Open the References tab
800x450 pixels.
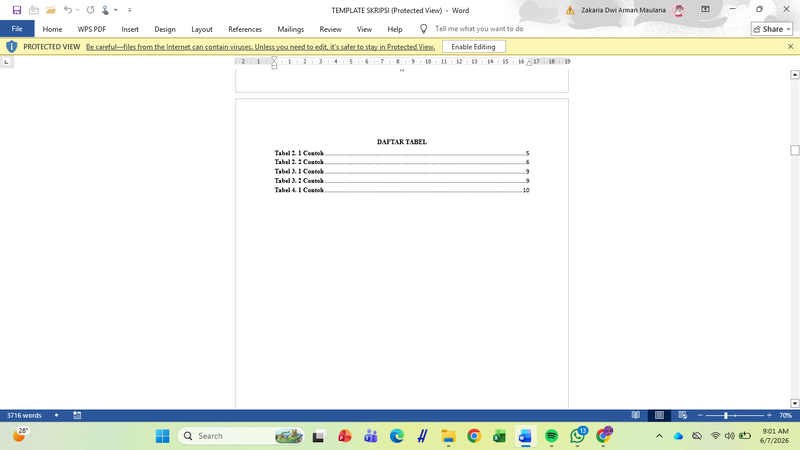(245, 29)
